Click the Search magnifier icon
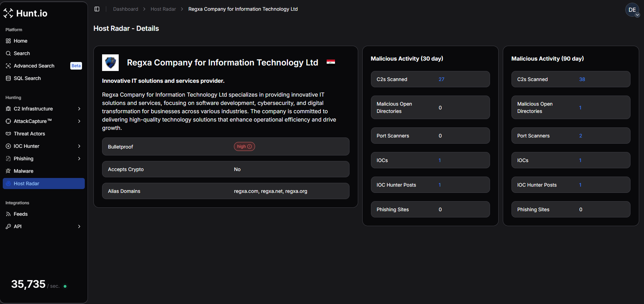644x304 pixels. 8,53
